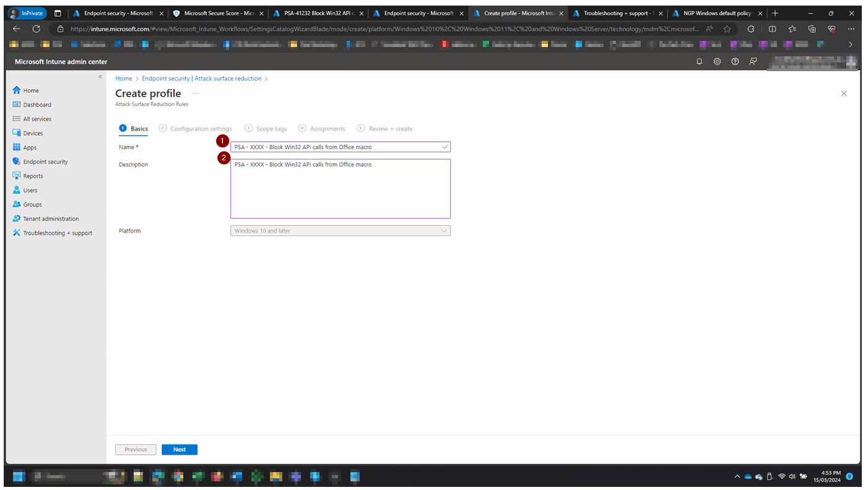Screen dimensions: 868x490
Task: Open the browser read aloud control
Action: pyautogui.click(x=710, y=28)
